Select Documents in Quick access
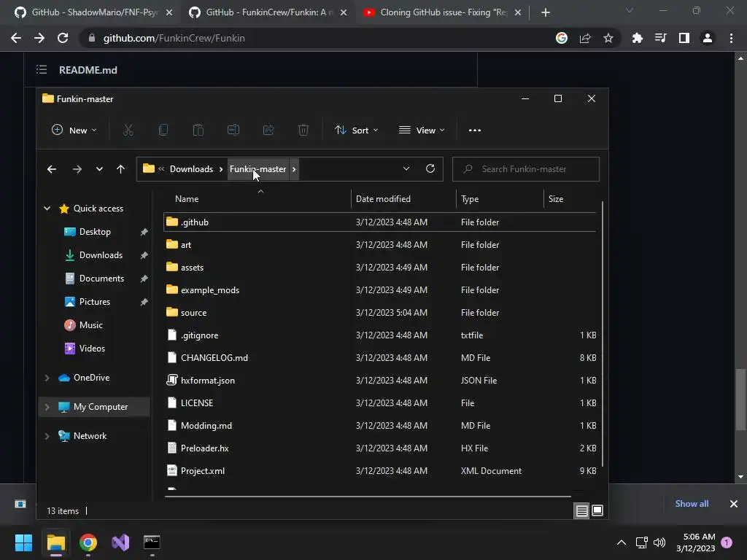This screenshot has height=560, width=747. (101, 279)
